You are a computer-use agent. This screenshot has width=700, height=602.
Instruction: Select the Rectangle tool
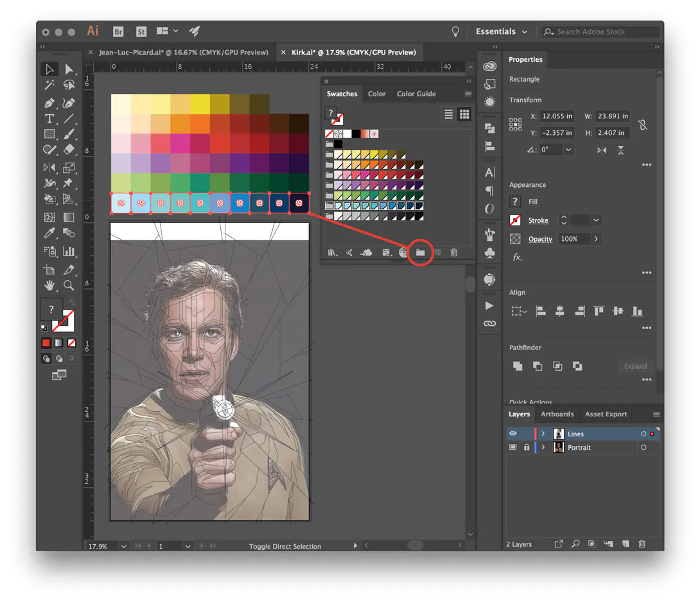coord(49,134)
